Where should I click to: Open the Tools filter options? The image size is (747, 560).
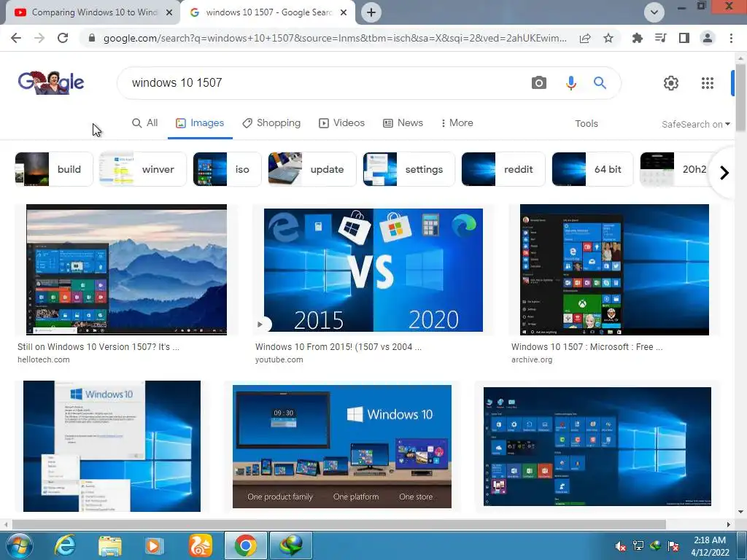pos(586,124)
